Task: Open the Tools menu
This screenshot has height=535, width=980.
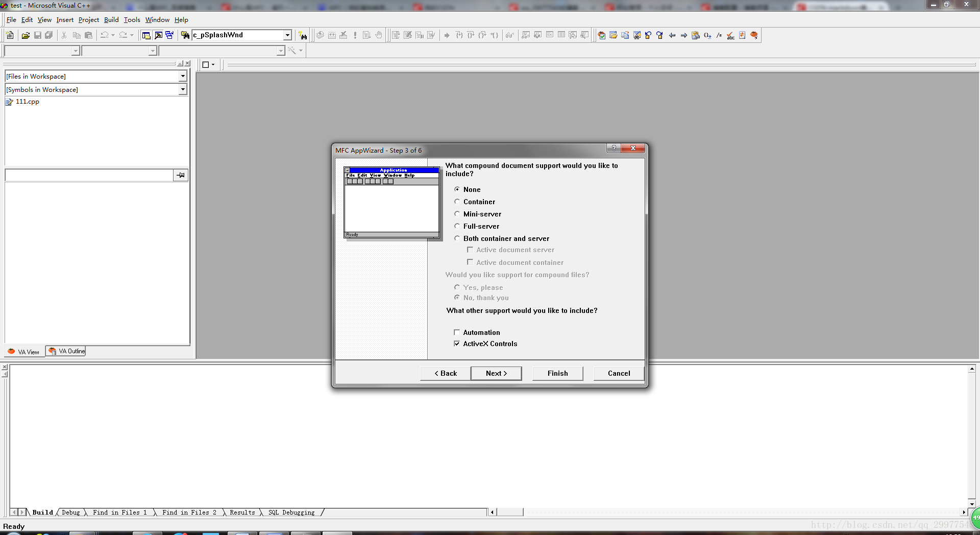Action: click(132, 19)
